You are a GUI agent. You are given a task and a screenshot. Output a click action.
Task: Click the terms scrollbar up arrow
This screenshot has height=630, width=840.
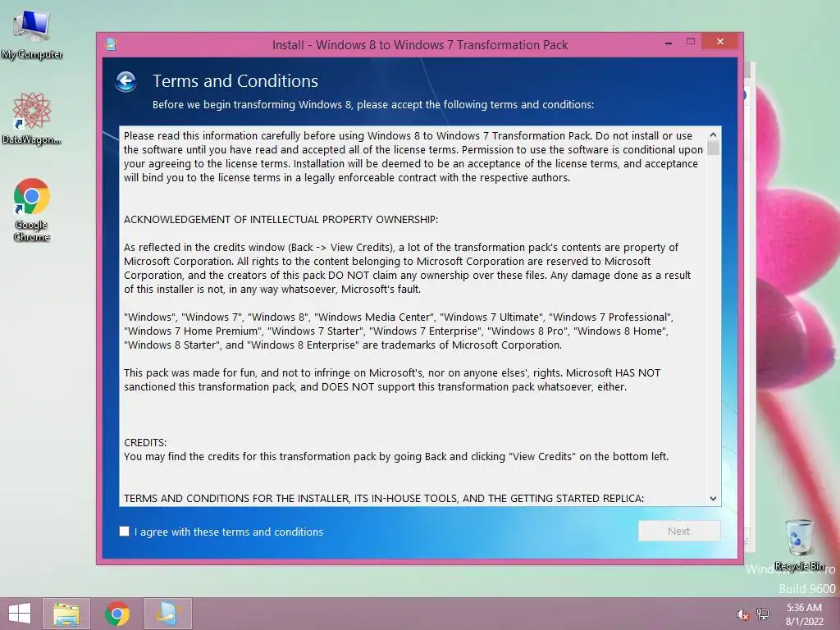pyautogui.click(x=713, y=135)
